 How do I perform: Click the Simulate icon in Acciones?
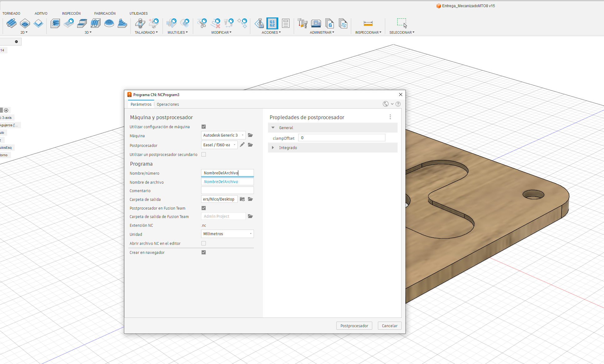259,23
